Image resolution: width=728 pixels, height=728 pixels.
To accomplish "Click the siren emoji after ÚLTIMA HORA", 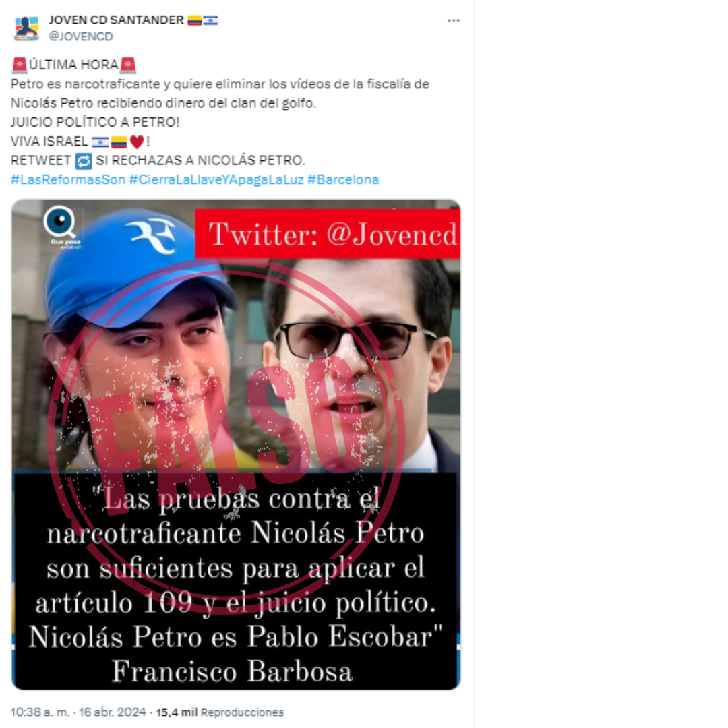I will click(x=127, y=65).
